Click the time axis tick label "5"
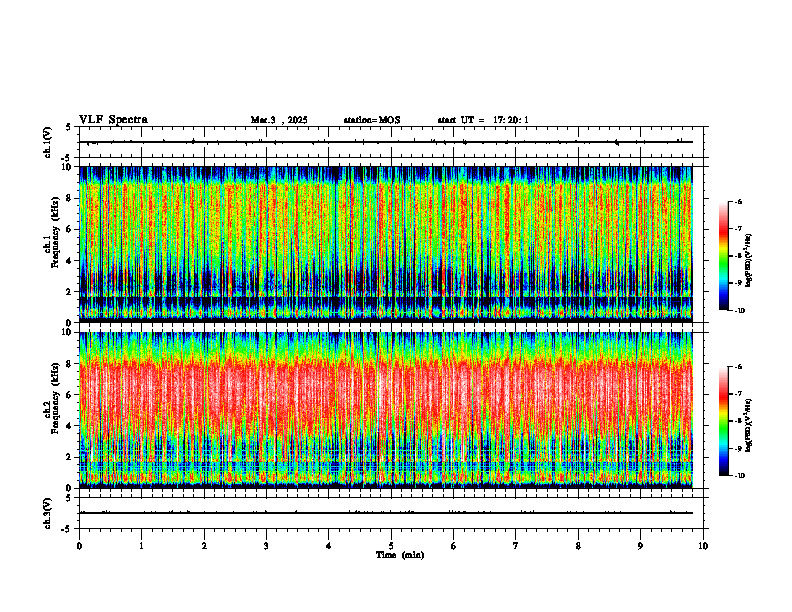This screenshot has width=792, height=612. 391,546
